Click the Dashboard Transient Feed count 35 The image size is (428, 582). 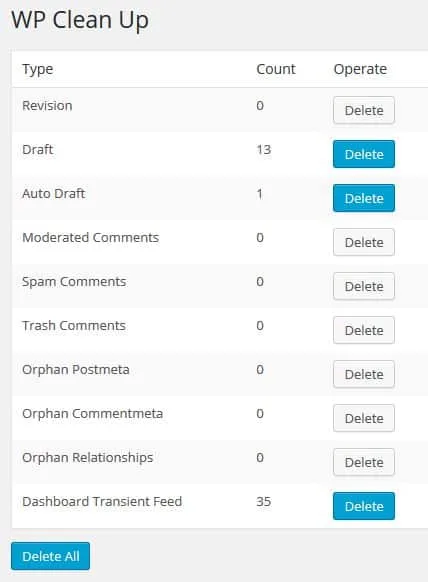(264, 501)
